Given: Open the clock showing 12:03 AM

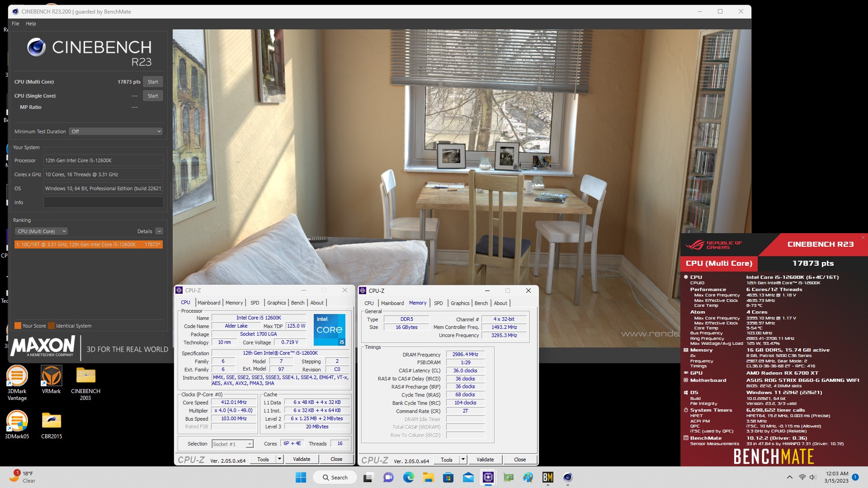Looking at the screenshot, I should tap(837, 477).
